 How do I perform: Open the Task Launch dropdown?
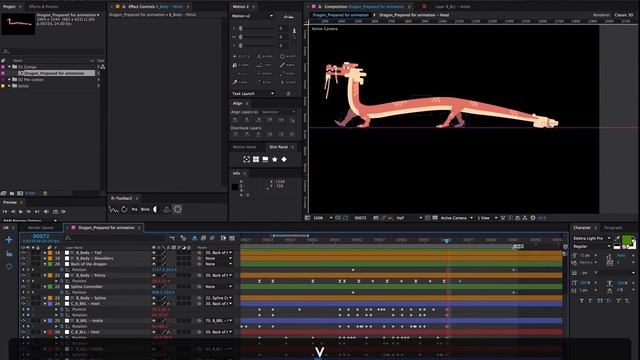tap(253, 93)
